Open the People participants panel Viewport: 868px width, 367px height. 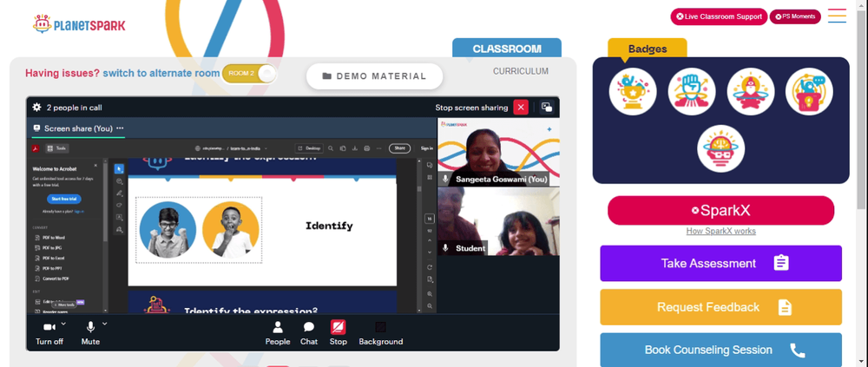(x=278, y=333)
